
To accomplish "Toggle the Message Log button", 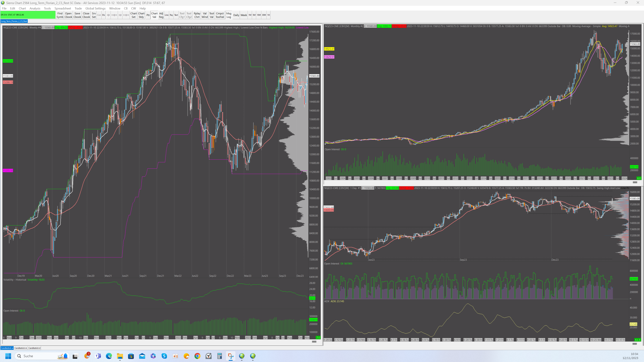I will coord(229,15).
